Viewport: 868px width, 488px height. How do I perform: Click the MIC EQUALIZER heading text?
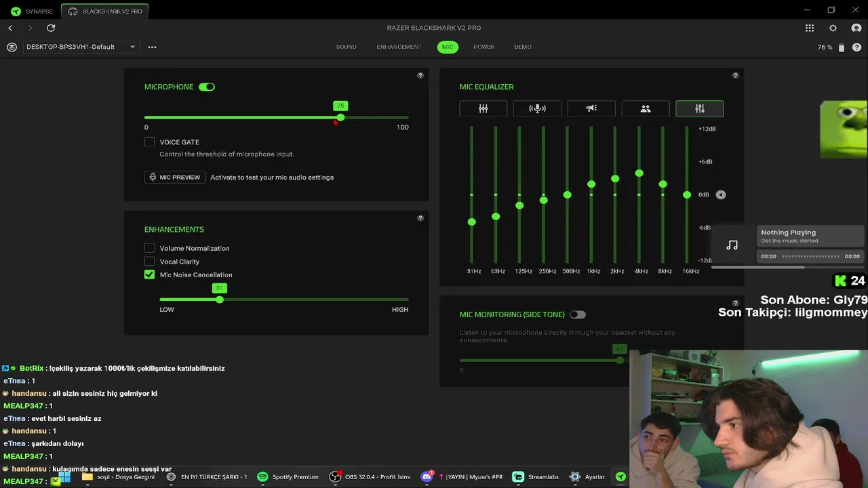click(486, 87)
